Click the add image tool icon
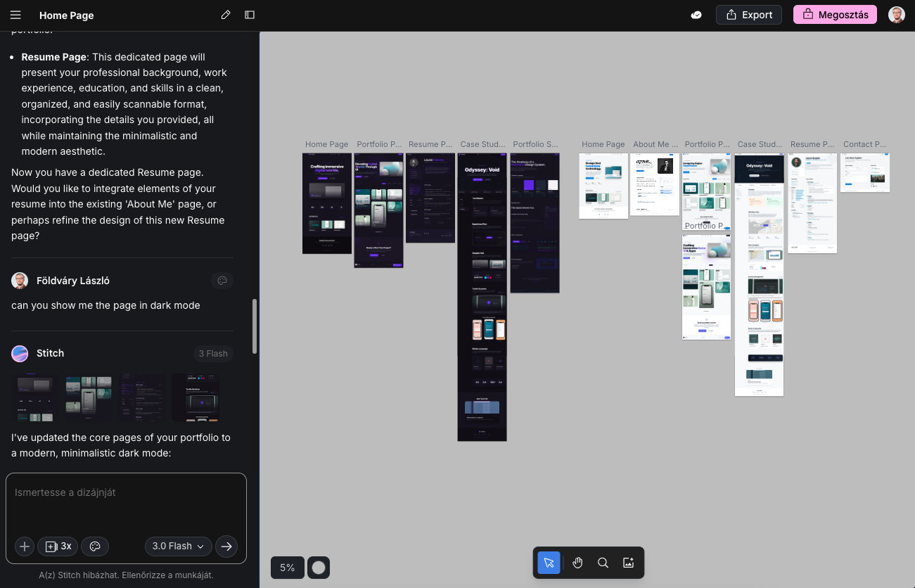The height and width of the screenshot is (588, 915). point(629,563)
